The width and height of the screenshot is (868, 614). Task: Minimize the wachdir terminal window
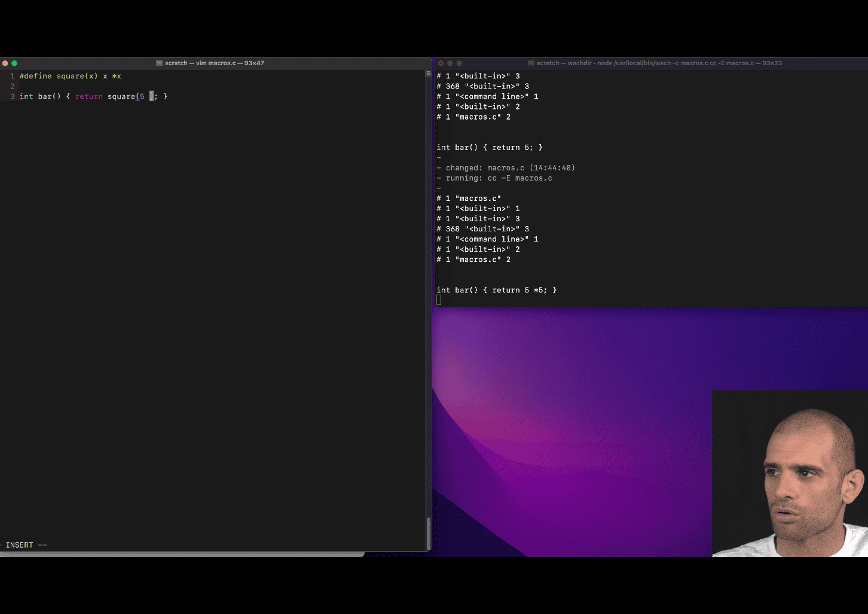(x=450, y=63)
